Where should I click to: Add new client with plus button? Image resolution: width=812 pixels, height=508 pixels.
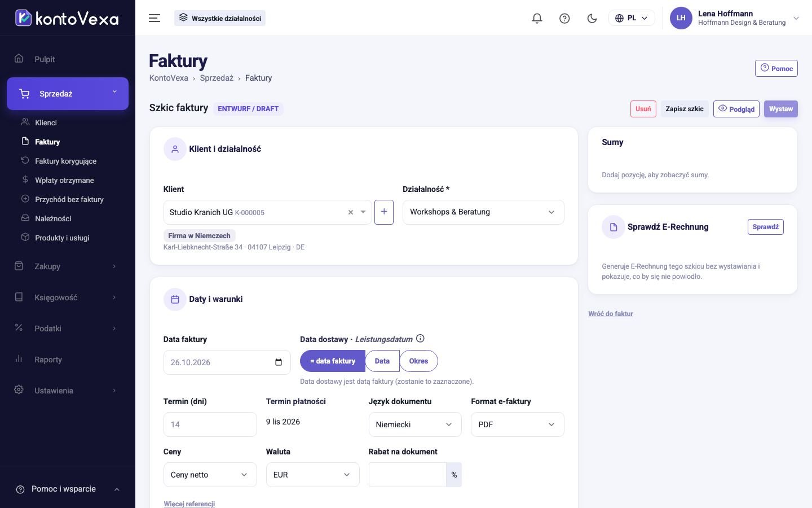[384, 212]
